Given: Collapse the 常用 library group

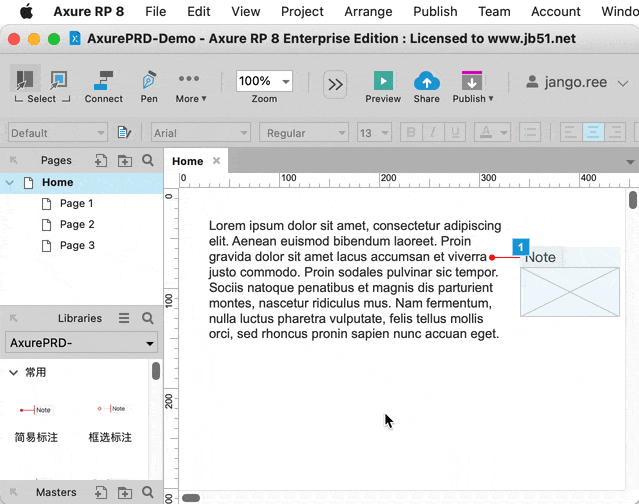Looking at the screenshot, I should (x=13, y=372).
